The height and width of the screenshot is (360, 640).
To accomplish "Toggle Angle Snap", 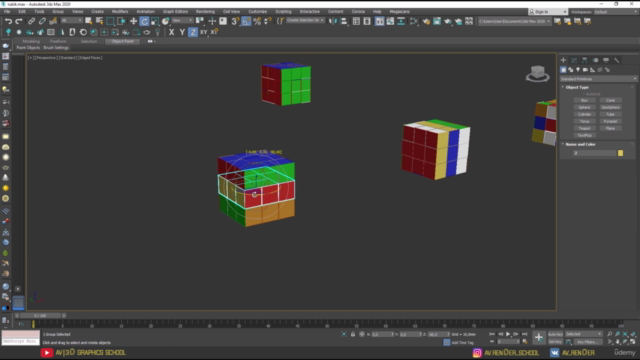I will (x=246, y=21).
